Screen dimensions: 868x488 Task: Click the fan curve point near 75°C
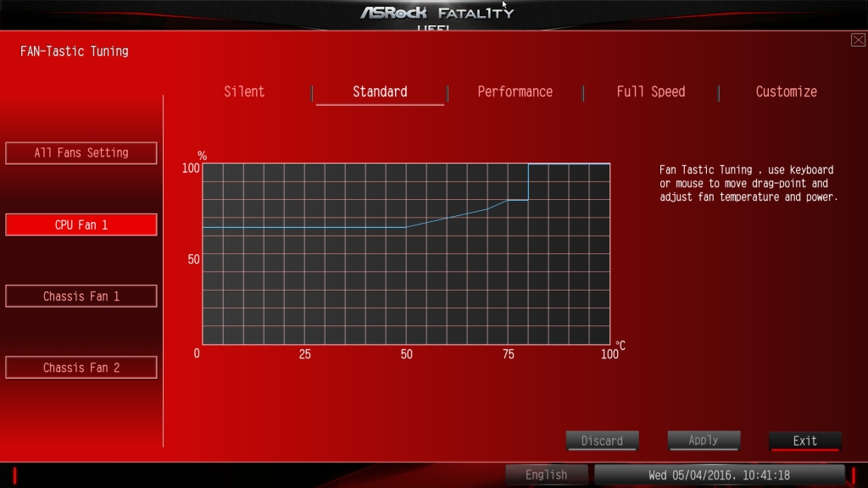click(508, 200)
